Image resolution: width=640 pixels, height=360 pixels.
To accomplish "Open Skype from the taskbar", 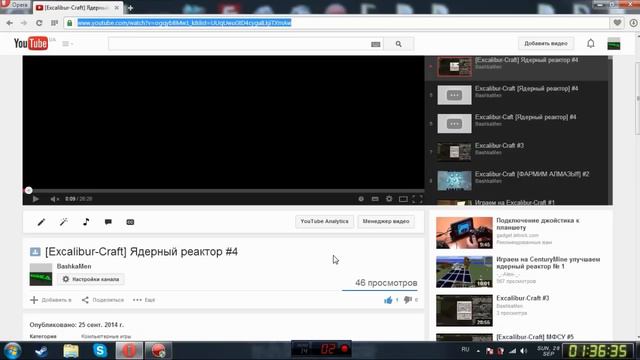I will [x=100, y=351].
